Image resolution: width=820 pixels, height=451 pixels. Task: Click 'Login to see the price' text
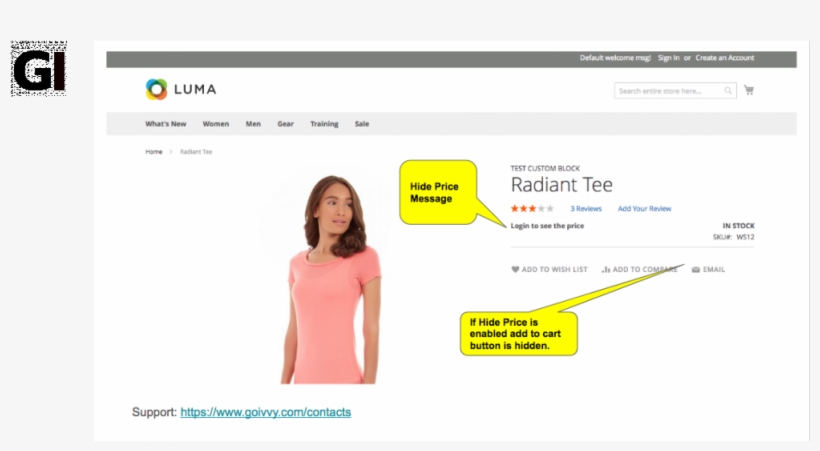(547, 226)
